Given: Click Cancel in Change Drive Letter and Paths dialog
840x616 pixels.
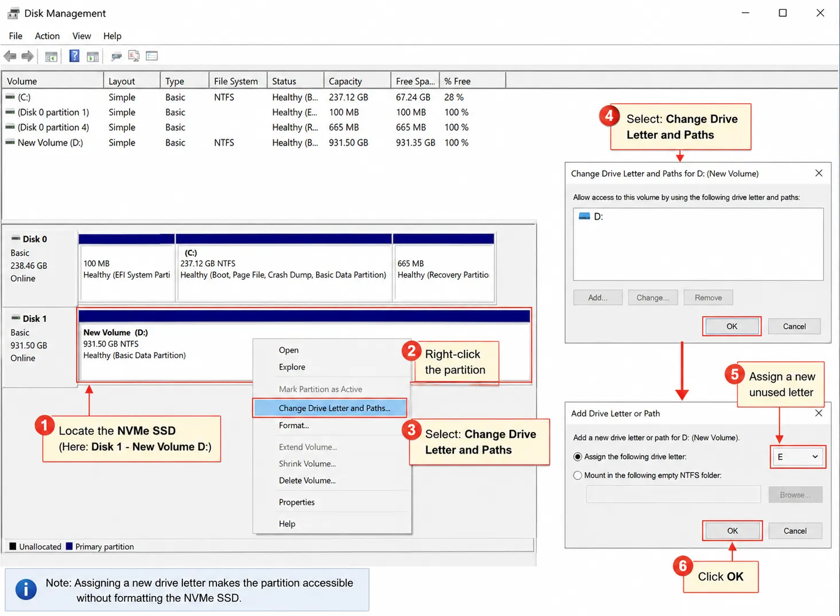Looking at the screenshot, I should pyautogui.click(x=794, y=326).
